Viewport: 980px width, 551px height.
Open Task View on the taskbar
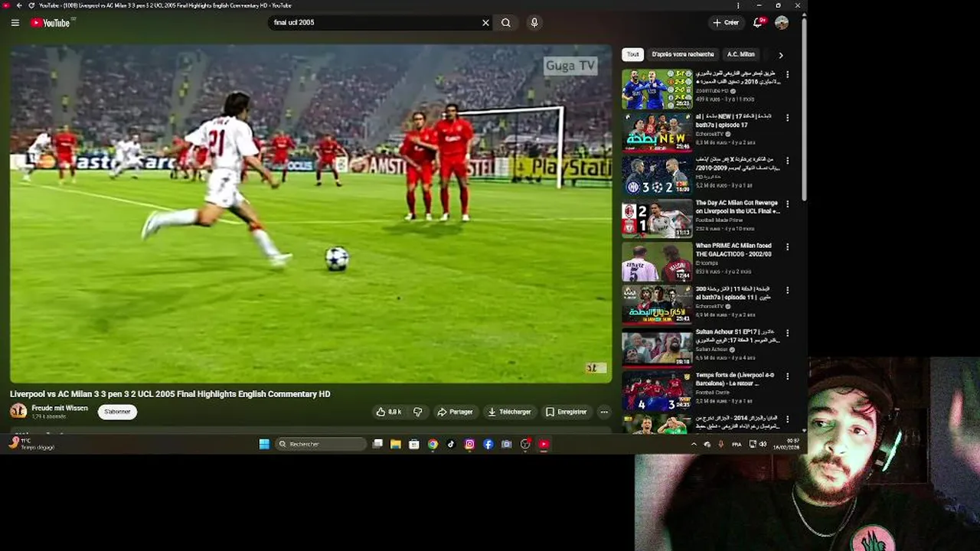pos(377,444)
